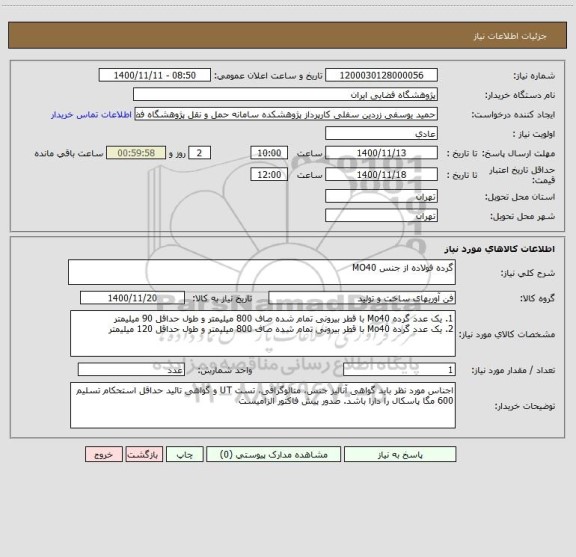576x557 pixels.
Task: Click the announcement date field 1400/11/11 - 08:50
Action: tap(155, 75)
